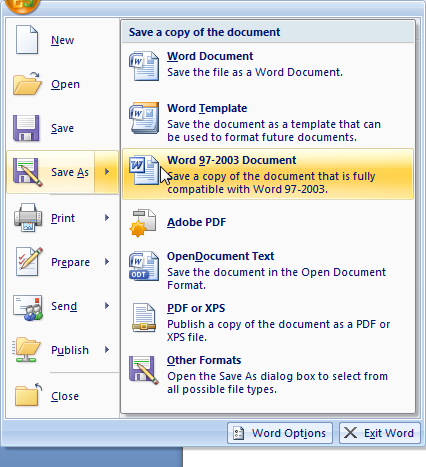Click the Other Formats floppy-pencil icon
The width and height of the screenshot is (426, 467).
point(144,370)
